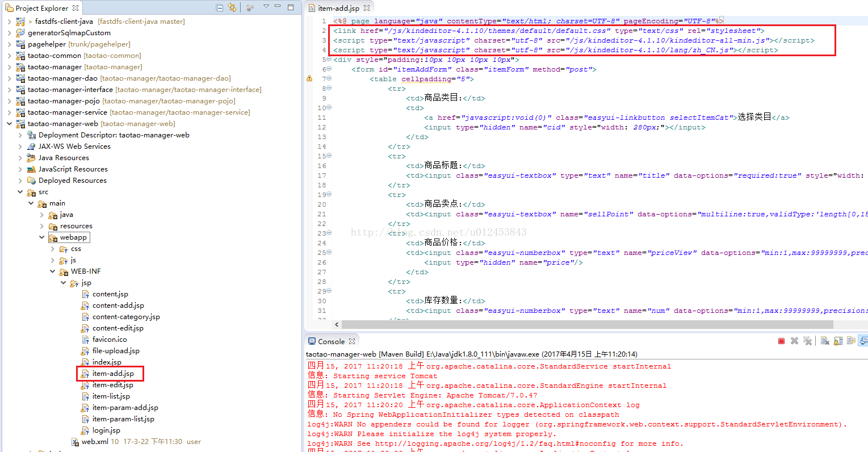Terminate the running console process
The width and height of the screenshot is (868, 452).
coord(781,341)
